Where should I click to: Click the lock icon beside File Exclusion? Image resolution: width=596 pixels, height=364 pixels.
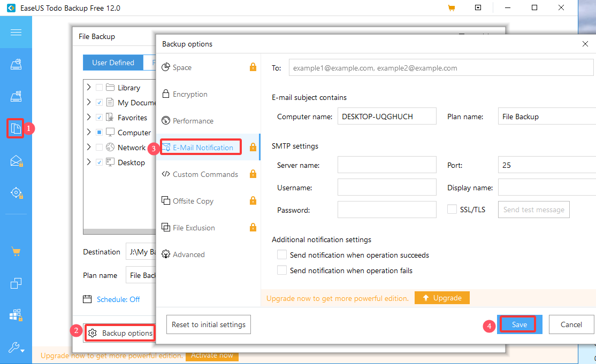tap(253, 227)
